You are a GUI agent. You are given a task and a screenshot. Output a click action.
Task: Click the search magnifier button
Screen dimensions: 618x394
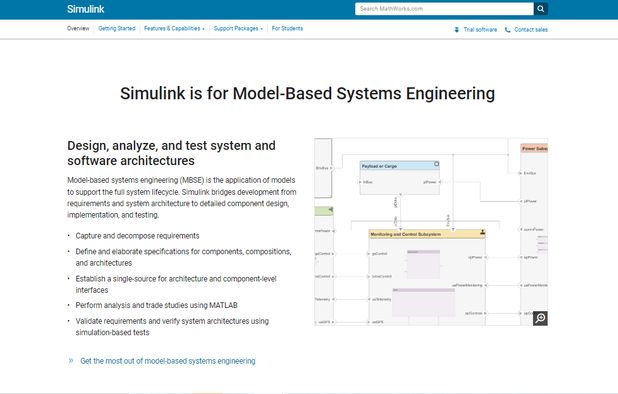(541, 9)
